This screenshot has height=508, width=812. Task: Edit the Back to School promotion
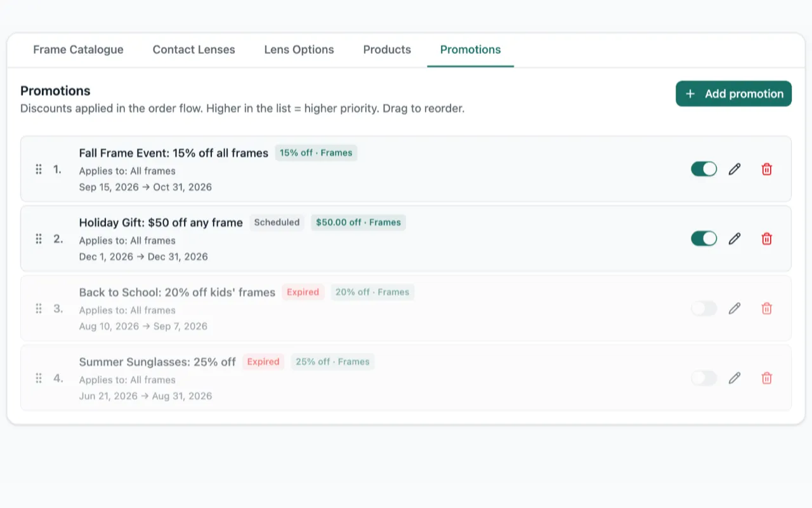pos(735,309)
